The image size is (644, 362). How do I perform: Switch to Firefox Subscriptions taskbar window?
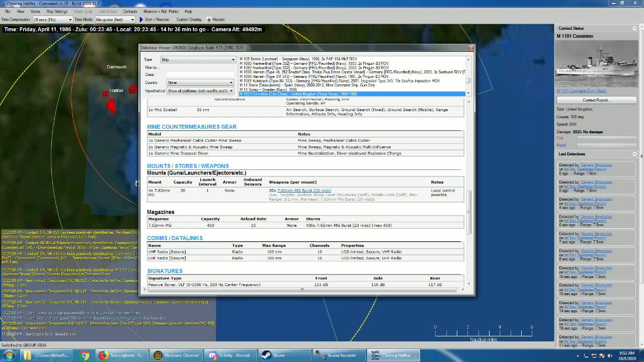121,355
